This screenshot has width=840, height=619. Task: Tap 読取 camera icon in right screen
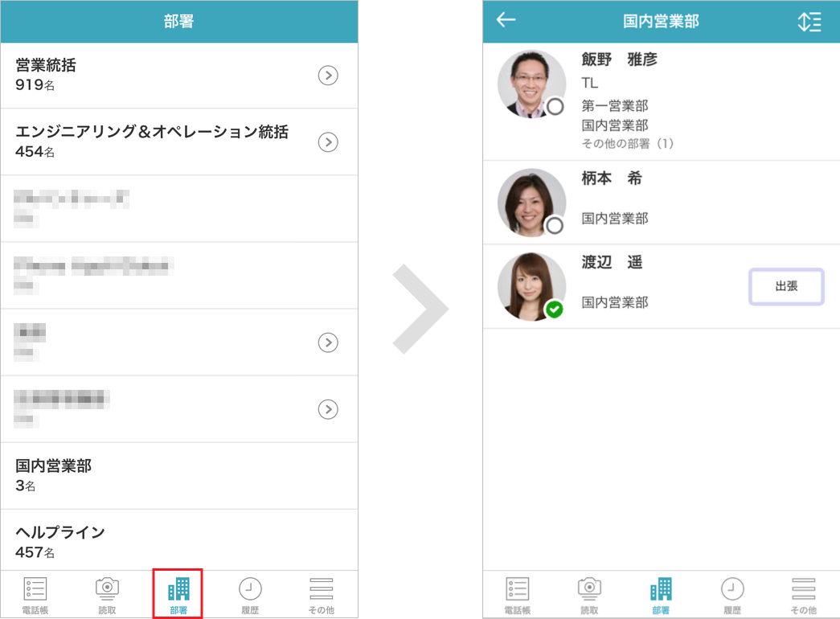pos(589,595)
